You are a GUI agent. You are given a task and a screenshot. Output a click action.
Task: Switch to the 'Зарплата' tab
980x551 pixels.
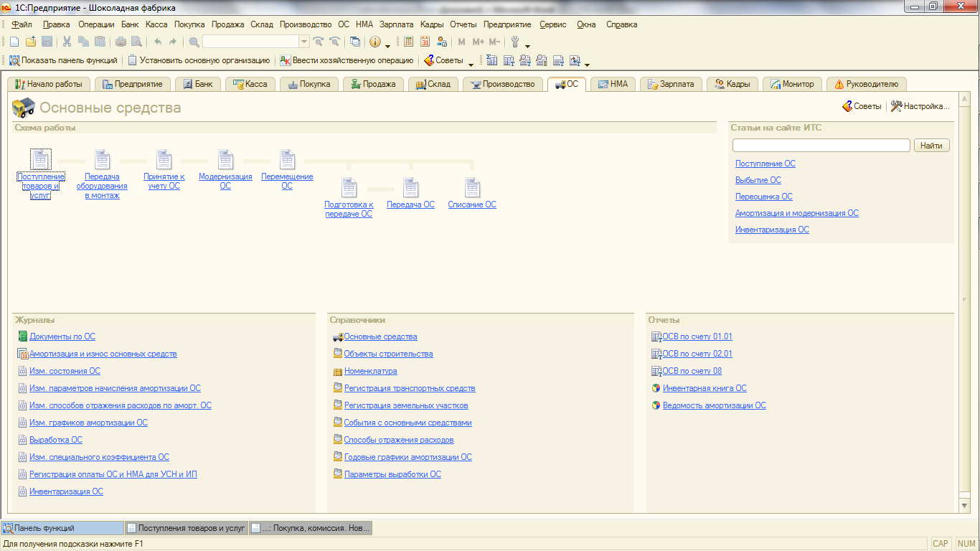tap(671, 84)
